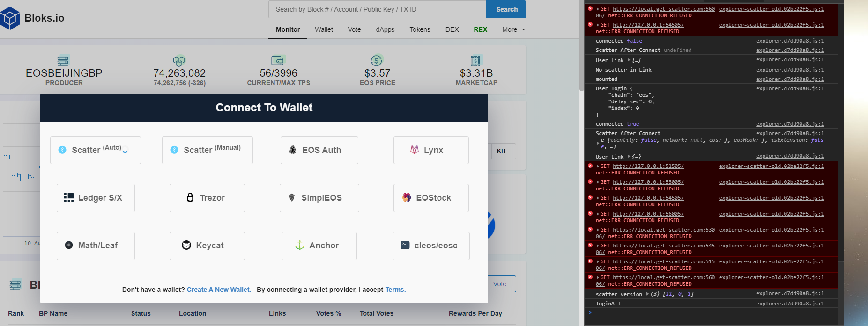Click the Bloks.io site title
The width and height of the screenshot is (868, 326).
45,18
